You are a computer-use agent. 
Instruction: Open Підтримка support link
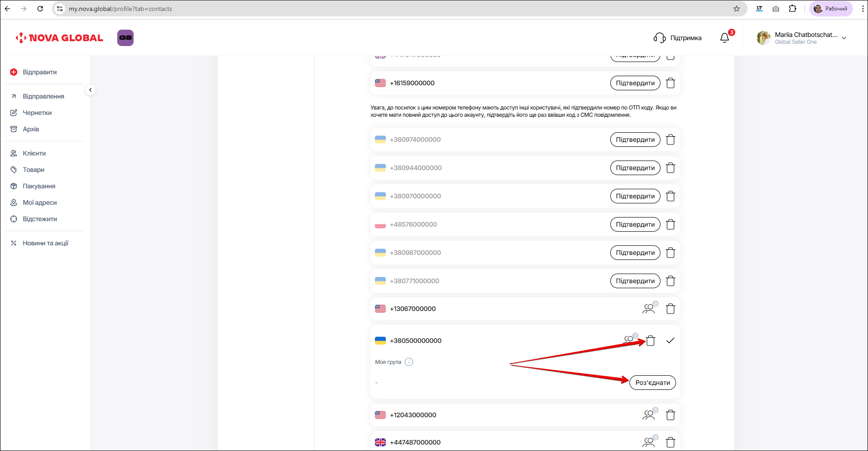(677, 38)
